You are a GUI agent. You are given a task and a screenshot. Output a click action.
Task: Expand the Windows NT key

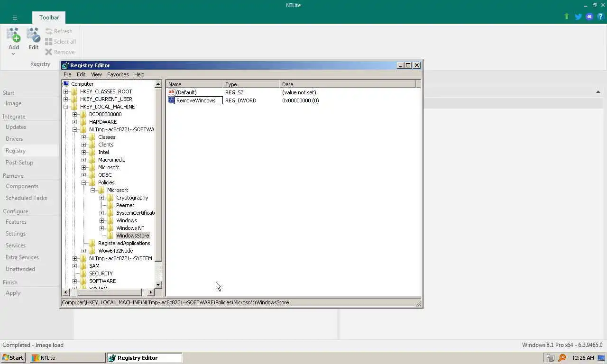click(102, 228)
